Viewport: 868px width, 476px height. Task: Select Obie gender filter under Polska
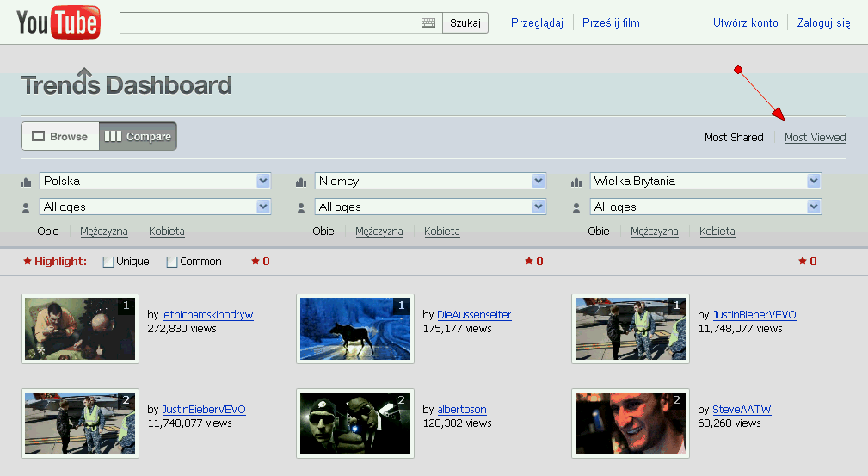pos(48,232)
